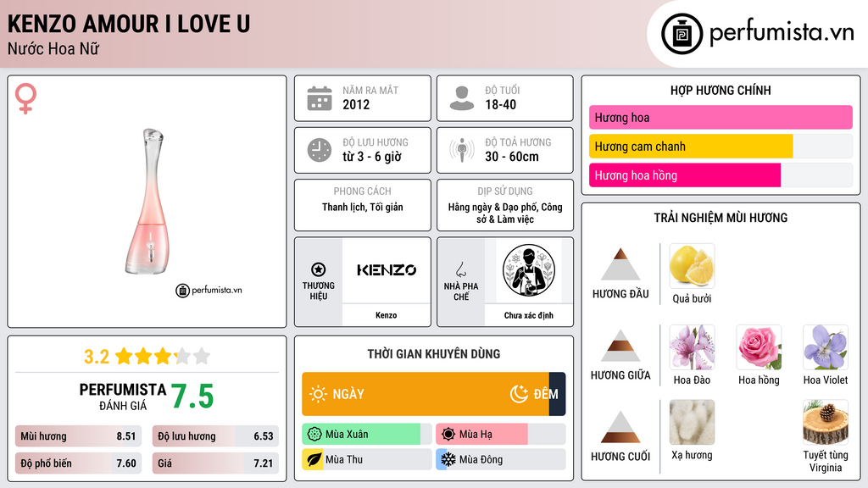Click the Tuyết tùng Virginia cedar thumbnail
This screenshot has height=488, width=868.
pyautogui.click(x=826, y=422)
